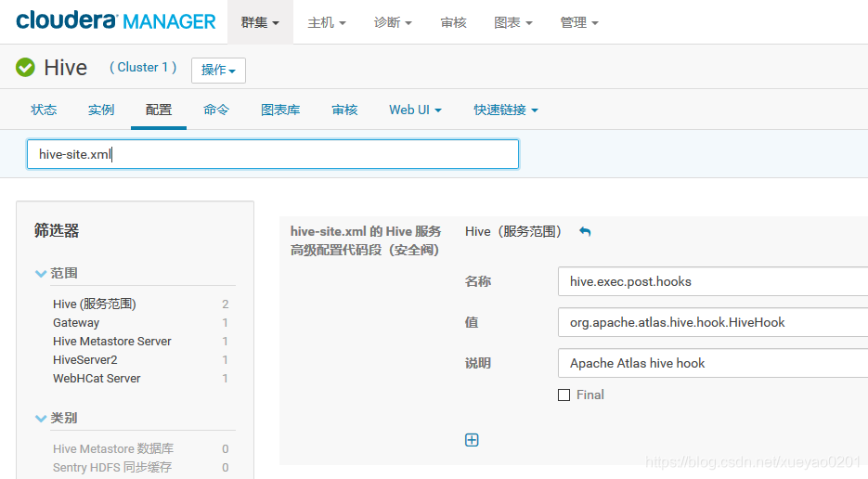
Task: Open the 群集 dropdown menu
Action: pos(260,22)
